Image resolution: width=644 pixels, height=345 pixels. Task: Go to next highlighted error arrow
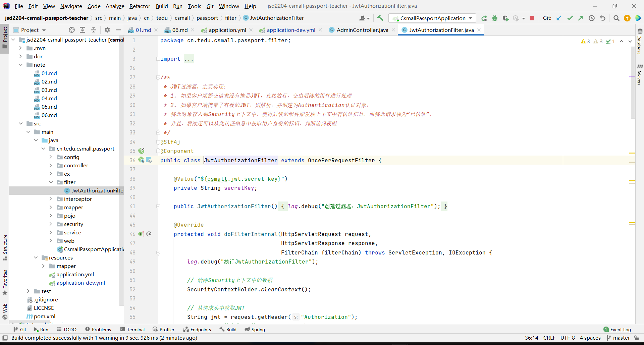[630, 41]
